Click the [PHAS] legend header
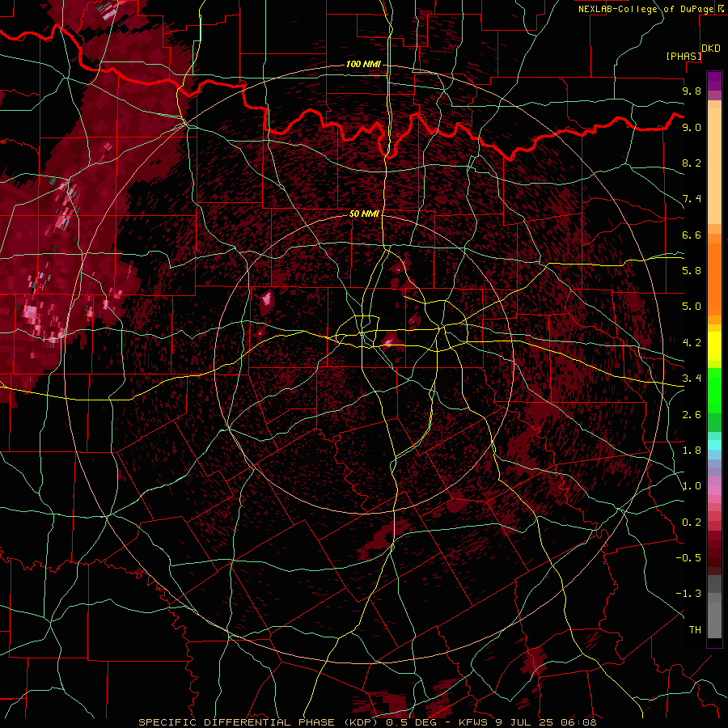 [684, 56]
